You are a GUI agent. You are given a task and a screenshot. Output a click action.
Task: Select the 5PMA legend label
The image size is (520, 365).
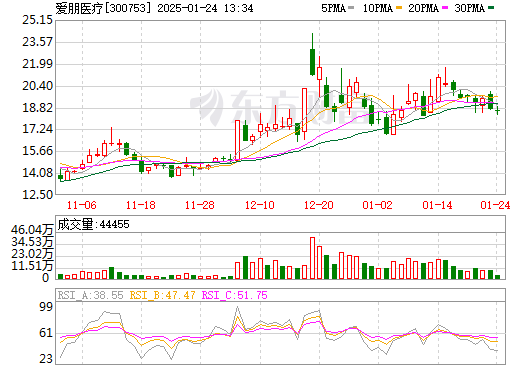click(333, 8)
